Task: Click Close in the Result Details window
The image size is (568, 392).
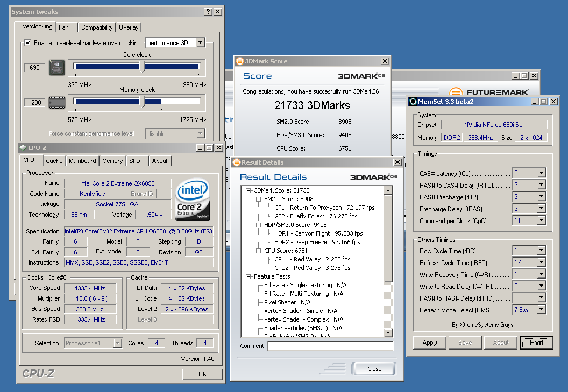Action: (374, 369)
